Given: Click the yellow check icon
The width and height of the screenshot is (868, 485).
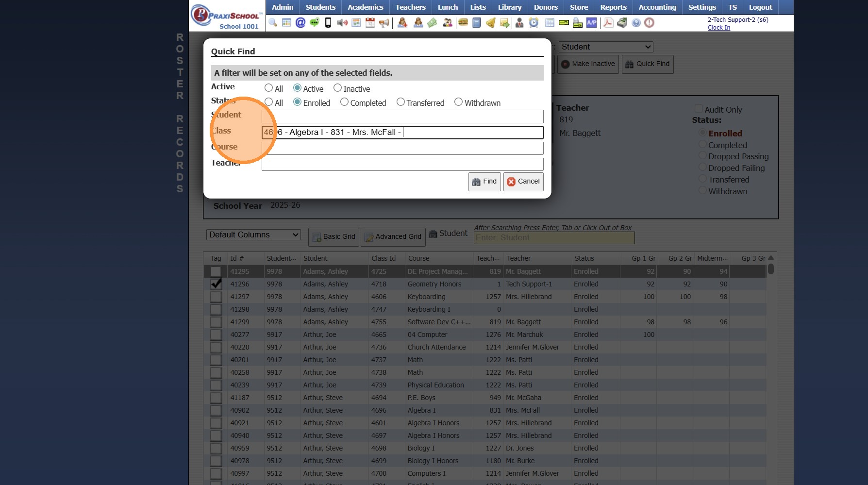Looking at the screenshot, I should [564, 23].
